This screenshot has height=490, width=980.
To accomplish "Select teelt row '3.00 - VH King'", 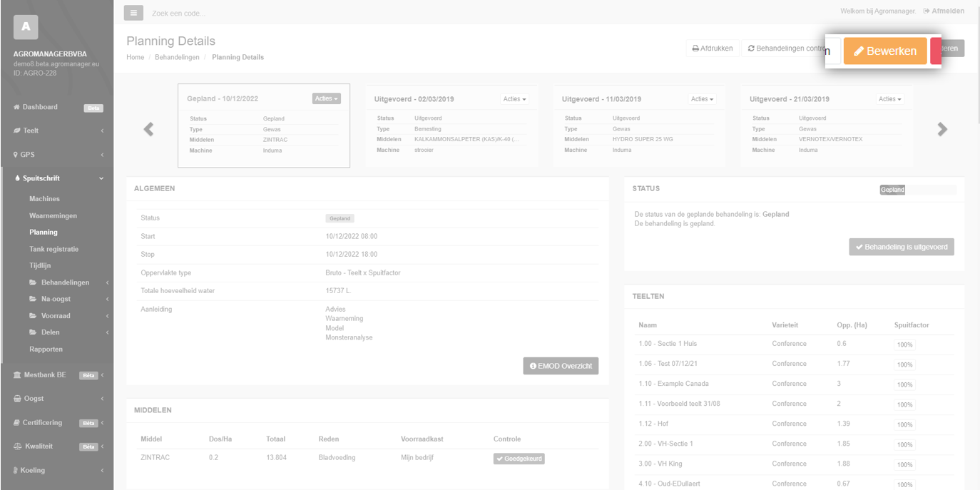I will coord(794,464).
